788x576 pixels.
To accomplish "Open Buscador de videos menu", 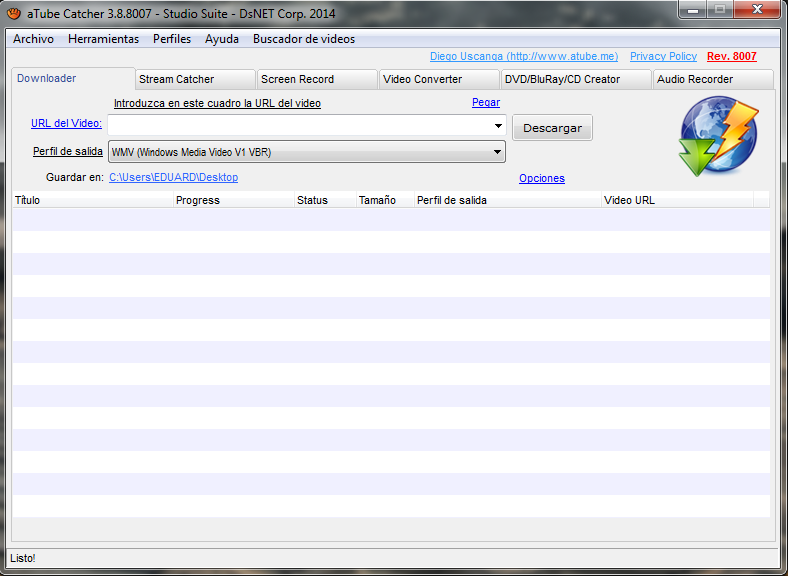I will pos(304,39).
